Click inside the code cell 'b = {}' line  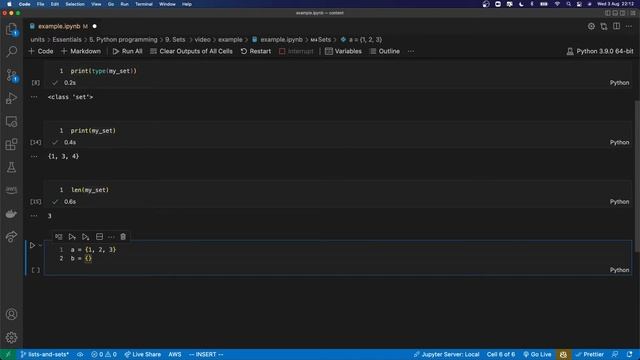[x=81, y=258]
